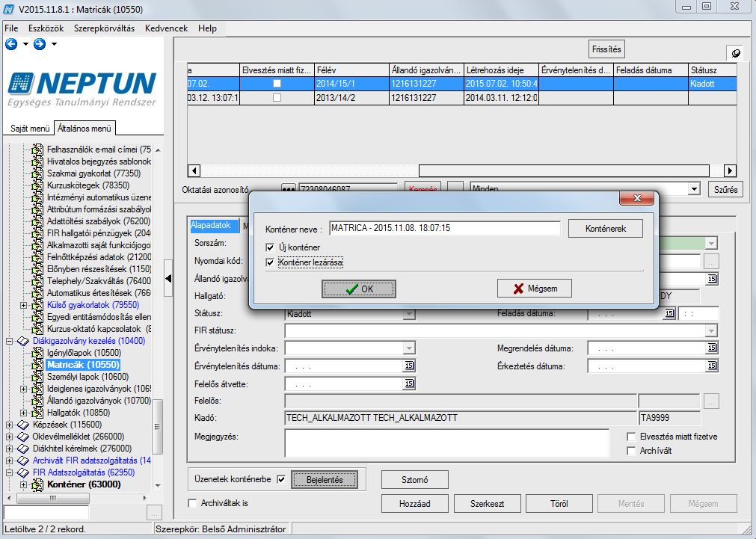Click the Diákhitel kérelmek (276000) book icon
Screen dimensions: 756x539
(23, 449)
